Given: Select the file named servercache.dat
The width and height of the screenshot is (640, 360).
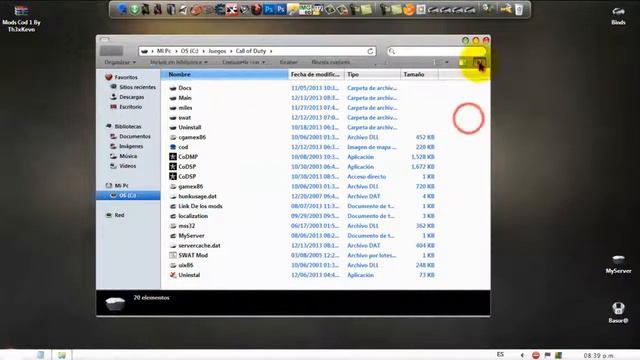Looking at the screenshot, I should coord(199,245).
